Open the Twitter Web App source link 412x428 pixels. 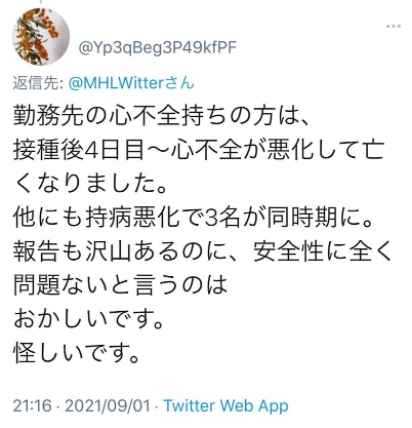(226, 406)
